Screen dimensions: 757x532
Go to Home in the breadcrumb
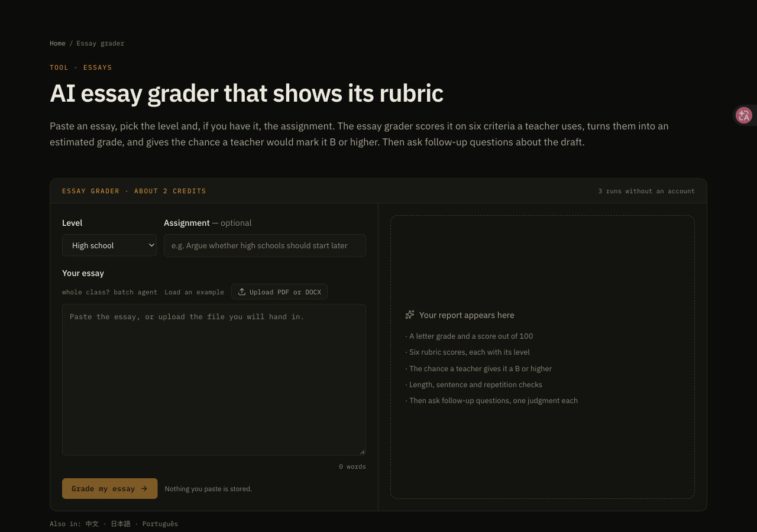(x=57, y=43)
